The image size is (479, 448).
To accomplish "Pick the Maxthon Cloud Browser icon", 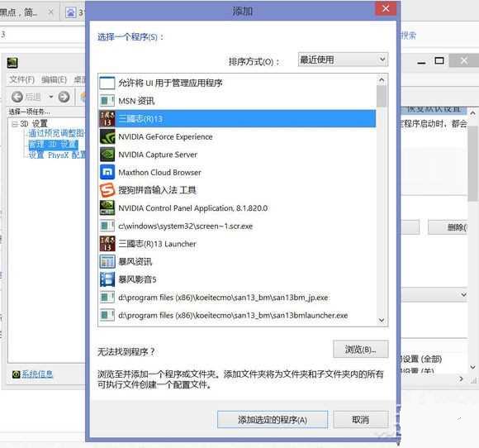I will pyautogui.click(x=107, y=172).
